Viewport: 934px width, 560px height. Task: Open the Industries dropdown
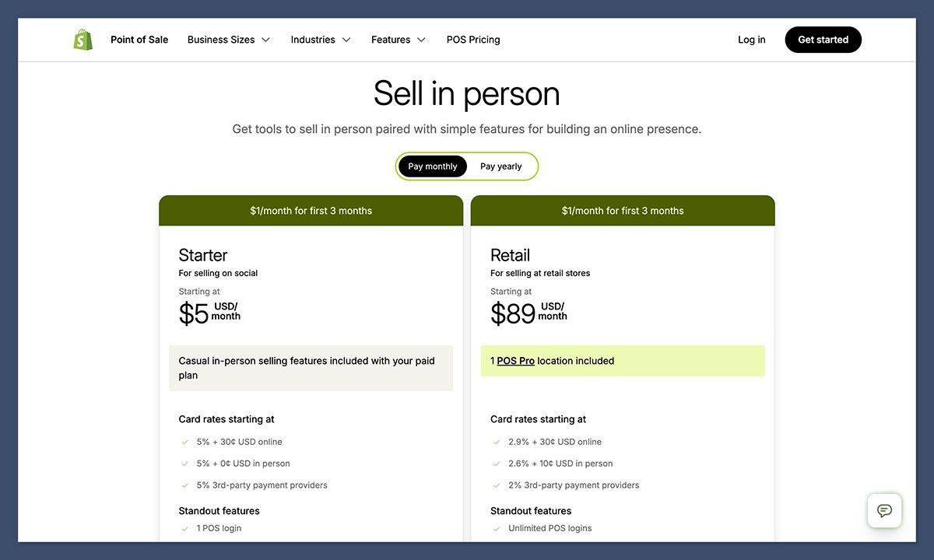point(320,40)
